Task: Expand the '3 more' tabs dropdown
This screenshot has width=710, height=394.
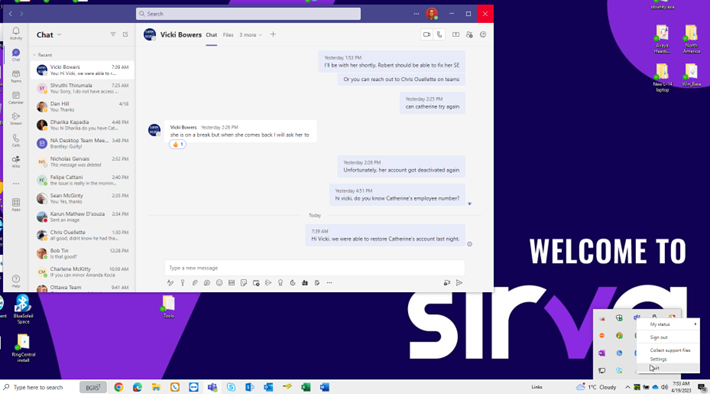Action: coord(250,35)
